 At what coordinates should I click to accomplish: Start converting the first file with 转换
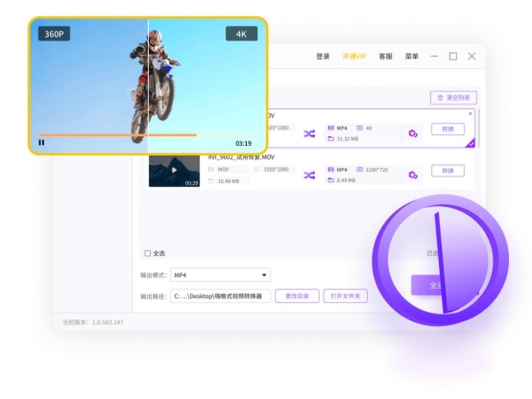pyautogui.click(x=447, y=129)
